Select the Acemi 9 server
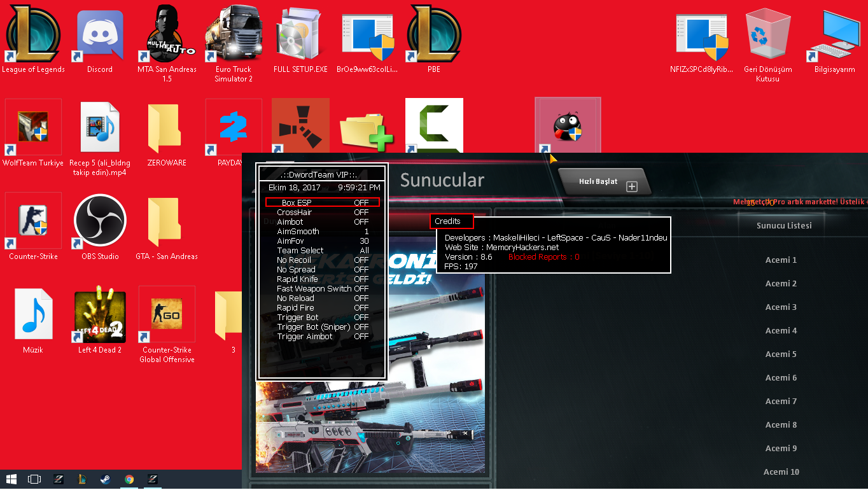868x490 pixels. pyautogui.click(x=781, y=448)
